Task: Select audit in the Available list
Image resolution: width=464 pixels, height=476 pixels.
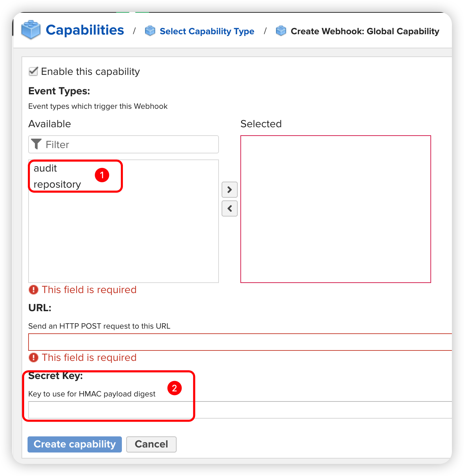Action: click(x=45, y=168)
